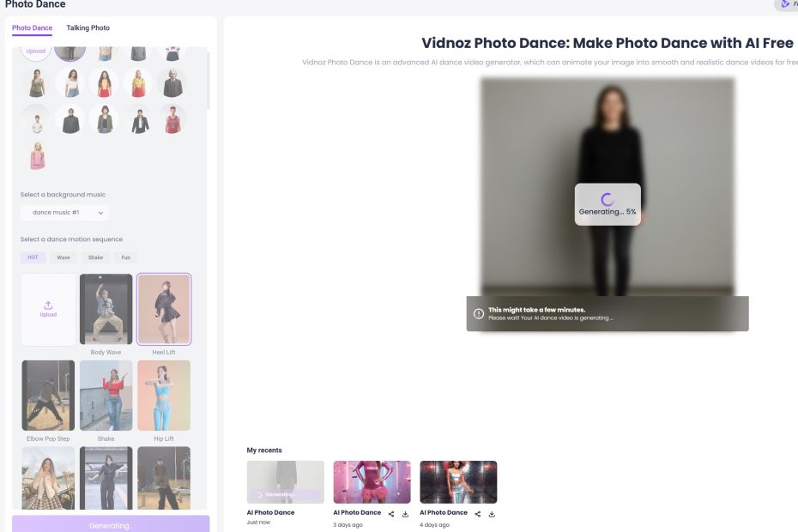The height and width of the screenshot is (532, 798).
Task: Select the old man in suit avatar
Action: click(x=172, y=82)
